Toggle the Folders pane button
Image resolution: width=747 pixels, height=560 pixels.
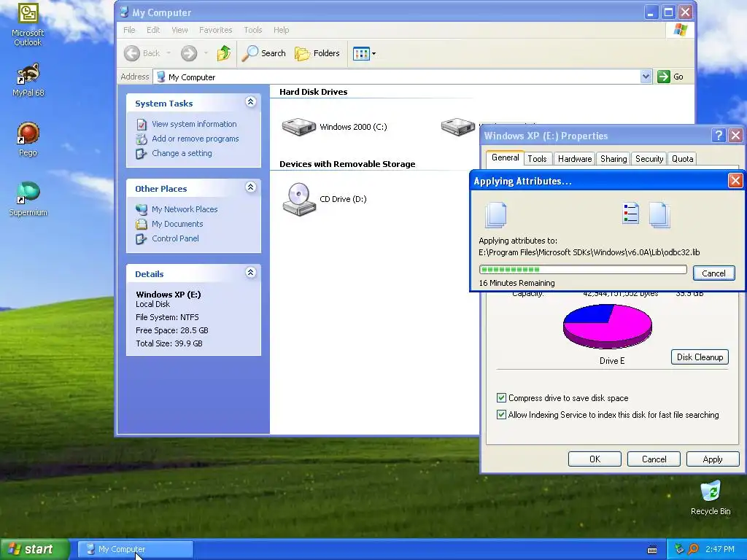tap(317, 53)
